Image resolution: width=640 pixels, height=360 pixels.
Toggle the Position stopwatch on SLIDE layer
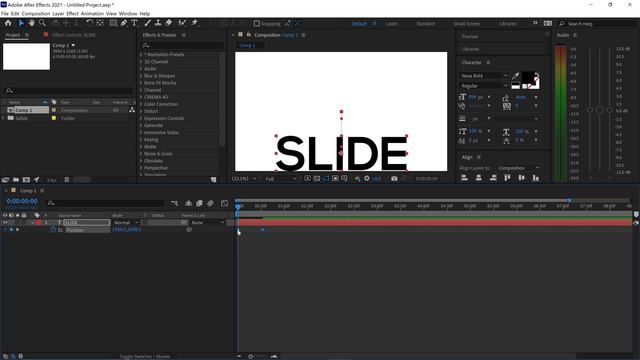coord(53,230)
